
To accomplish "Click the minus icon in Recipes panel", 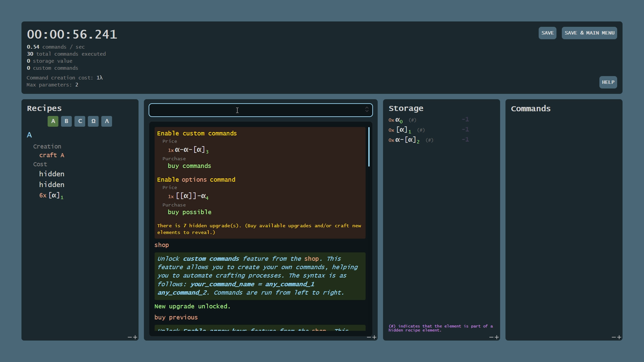I will pos(130,337).
